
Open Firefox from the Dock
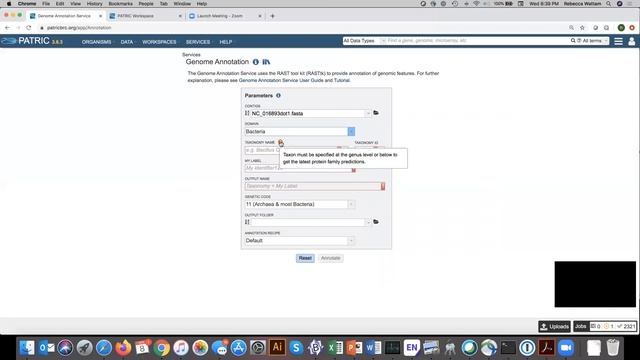[x=123, y=348]
